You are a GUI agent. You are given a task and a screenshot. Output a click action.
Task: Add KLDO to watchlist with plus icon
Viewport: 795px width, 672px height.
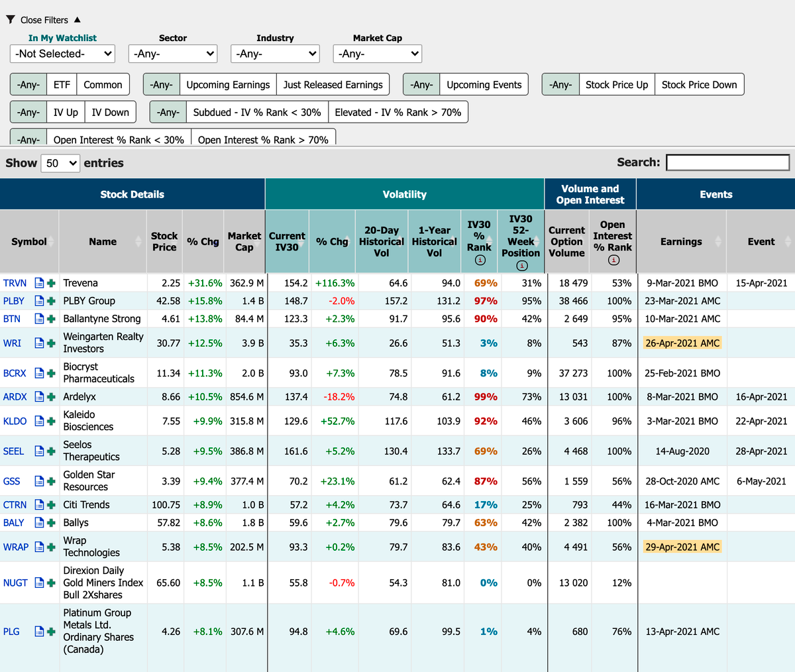[51, 421]
